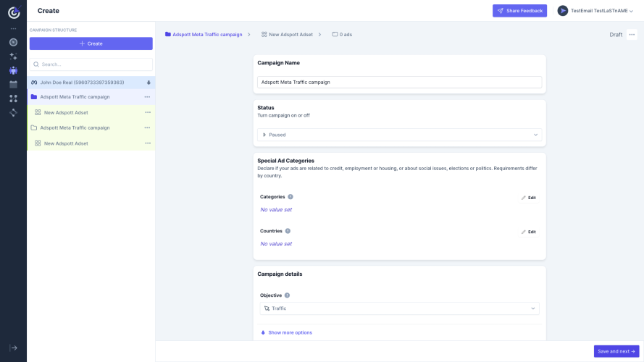
Task: Open options menu for first New Adspott Adset
Action: 148,112
